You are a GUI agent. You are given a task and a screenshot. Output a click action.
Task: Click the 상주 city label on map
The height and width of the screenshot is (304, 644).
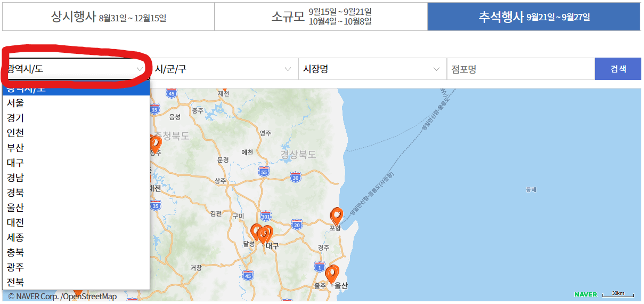[x=220, y=181]
